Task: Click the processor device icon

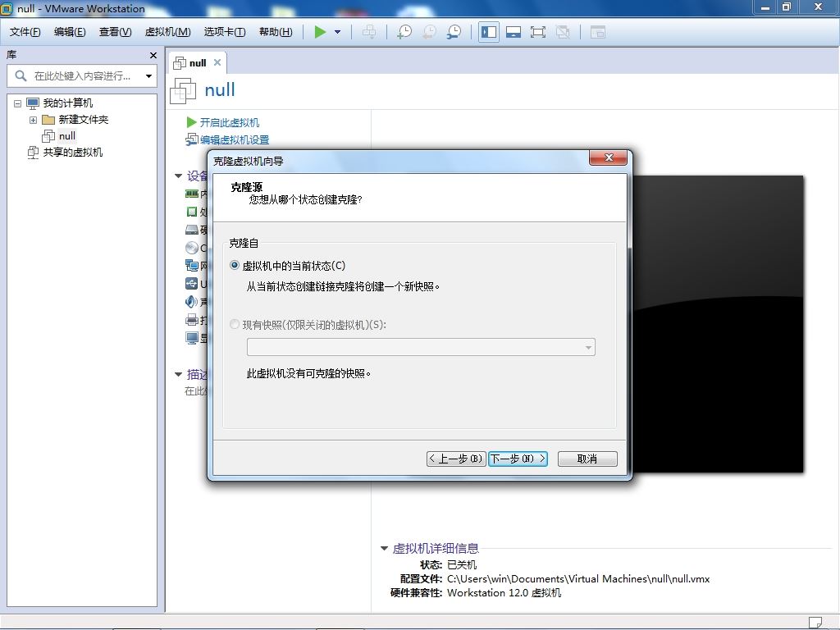Action: [192, 212]
